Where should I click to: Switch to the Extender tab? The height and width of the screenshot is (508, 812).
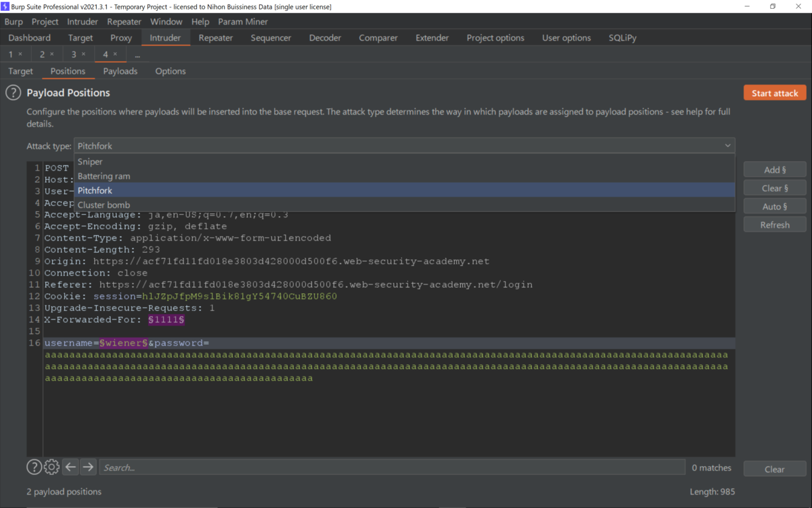pyautogui.click(x=432, y=38)
